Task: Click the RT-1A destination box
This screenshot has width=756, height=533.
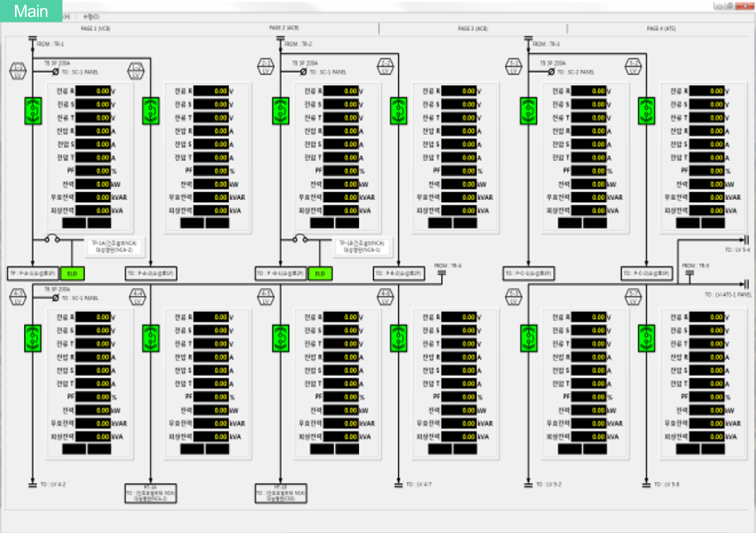Action: [151, 493]
